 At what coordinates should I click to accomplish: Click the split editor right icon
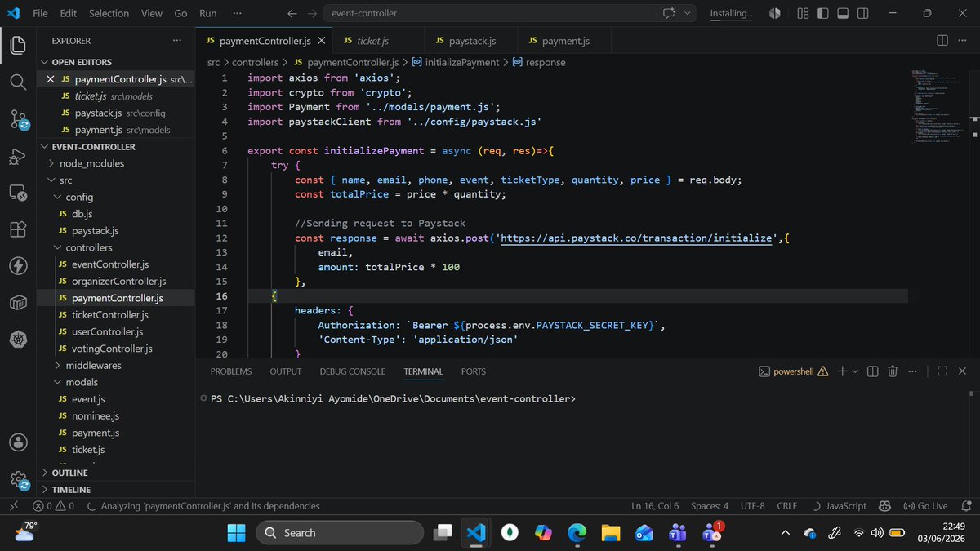pyautogui.click(x=942, y=40)
